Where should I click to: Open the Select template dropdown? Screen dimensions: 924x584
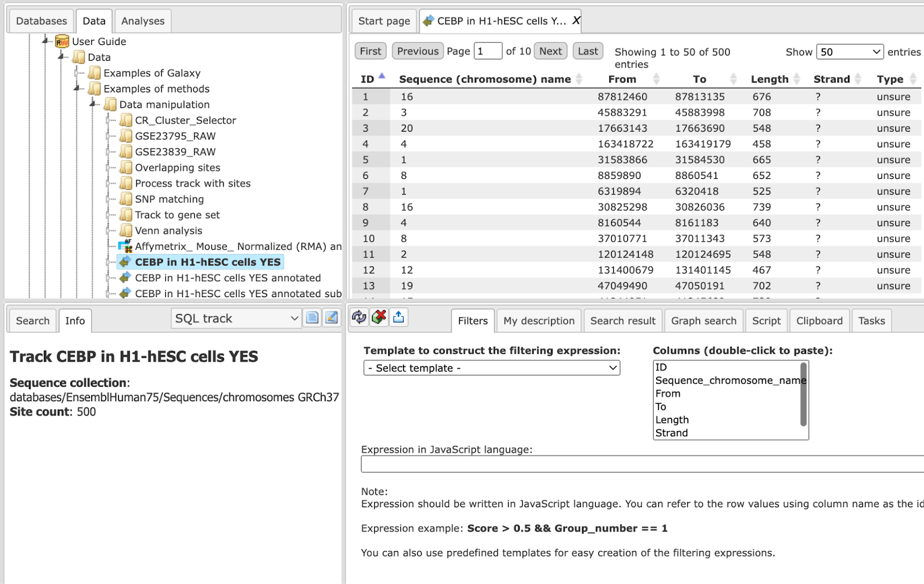pyautogui.click(x=491, y=368)
